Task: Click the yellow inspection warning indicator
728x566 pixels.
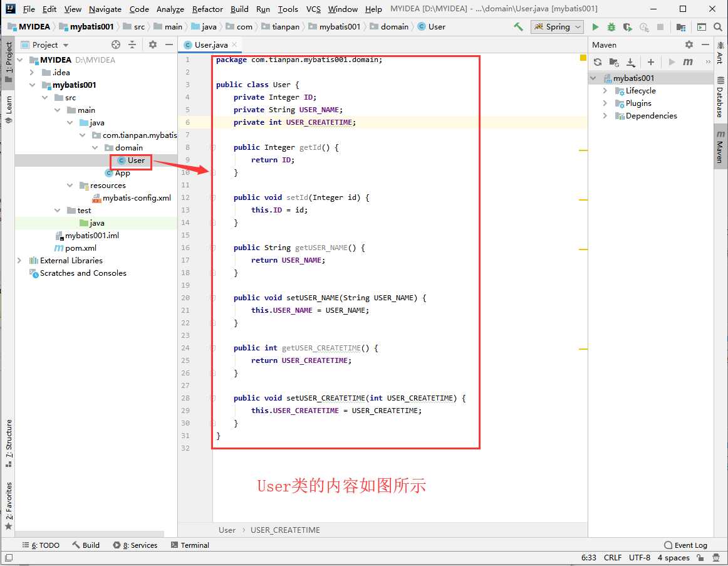Action: click(x=583, y=58)
